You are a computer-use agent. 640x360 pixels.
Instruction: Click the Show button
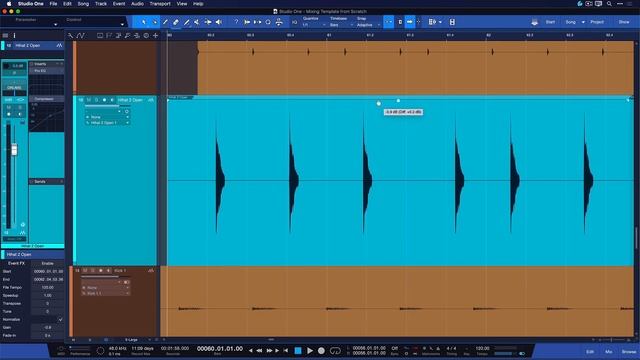624,22
